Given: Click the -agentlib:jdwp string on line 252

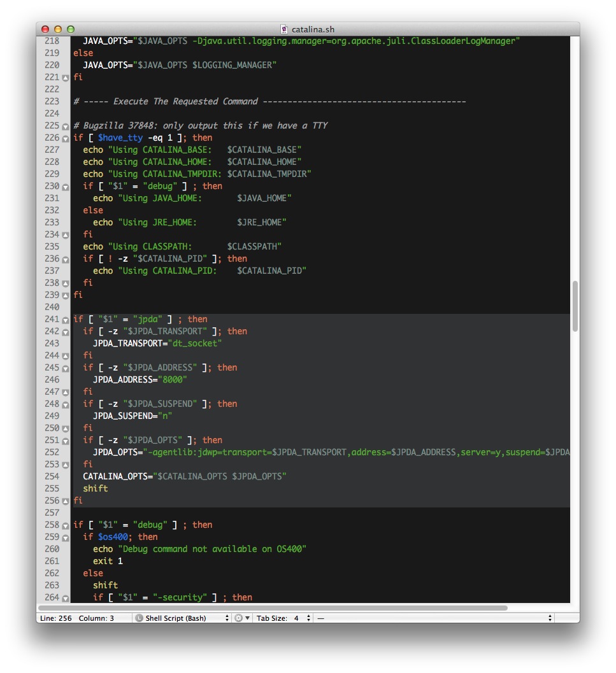Looking at the screenshot, I should 356,452.
